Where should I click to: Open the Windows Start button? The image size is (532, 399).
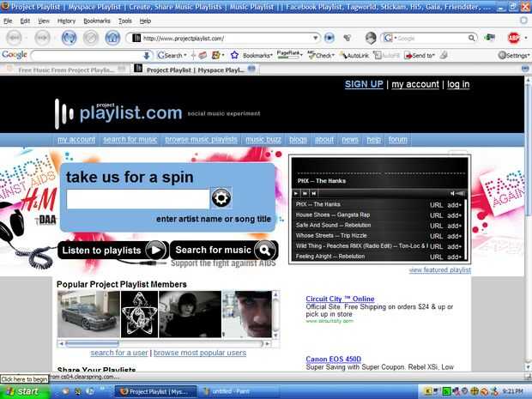tap(24, 391)
